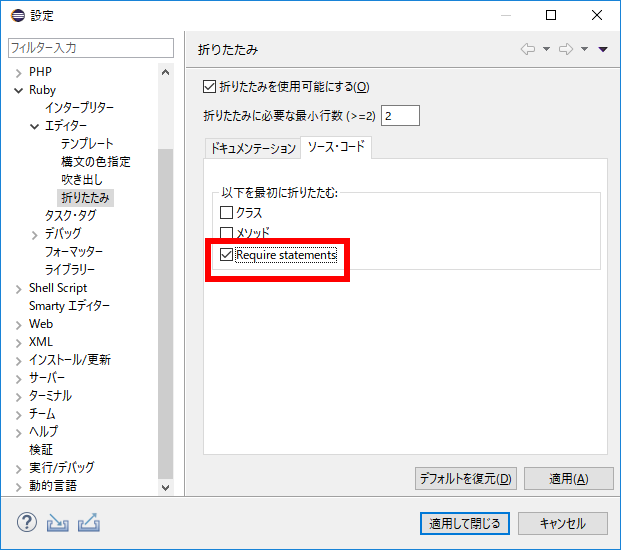This screenshot has width=621, height=550.
Task: Open the help question mark icon
Action: 27,523
